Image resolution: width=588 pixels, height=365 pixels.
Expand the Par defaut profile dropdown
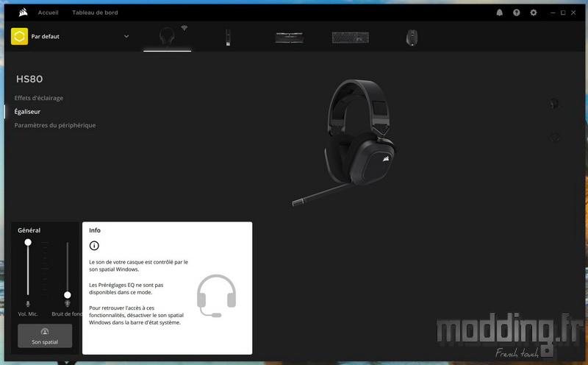click(126, 36)
